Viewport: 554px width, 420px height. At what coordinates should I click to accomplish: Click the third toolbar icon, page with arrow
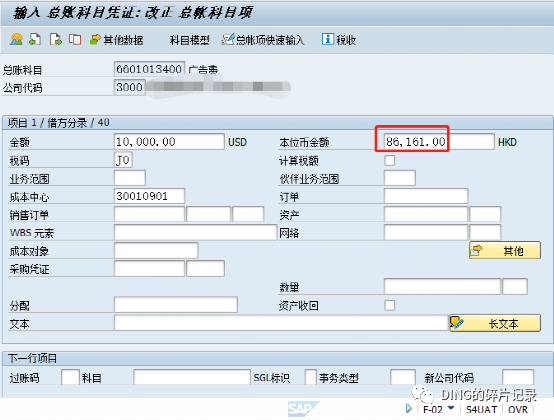click(x=55, y=39)
